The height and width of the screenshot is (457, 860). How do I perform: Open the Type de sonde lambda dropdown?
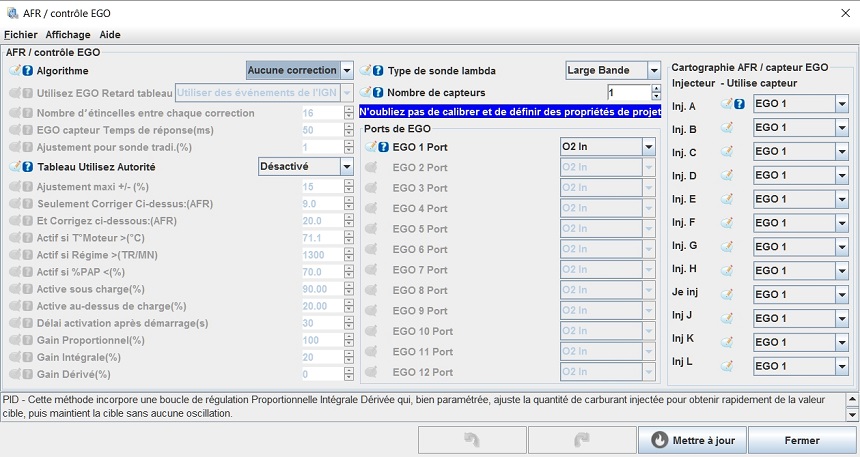(x=654, y=71)
